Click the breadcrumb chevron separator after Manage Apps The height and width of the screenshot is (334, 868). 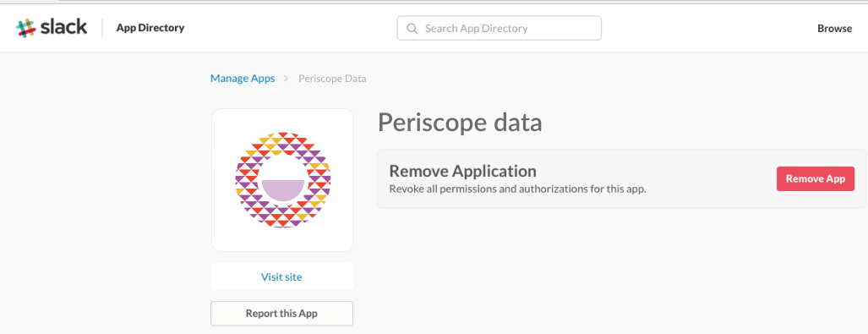tap(287, 79)
